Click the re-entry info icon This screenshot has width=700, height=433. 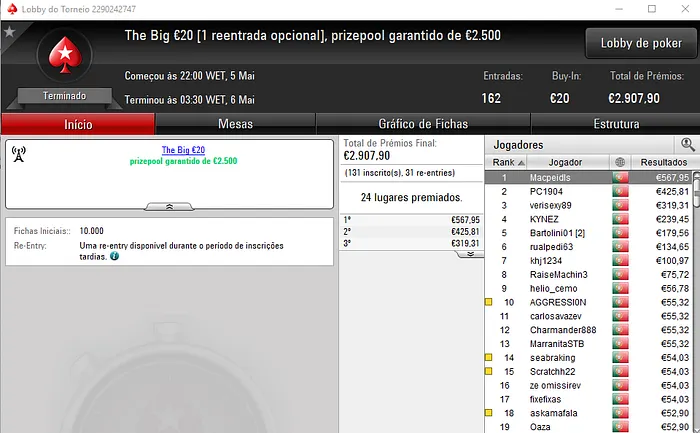[x=115, y=256]
